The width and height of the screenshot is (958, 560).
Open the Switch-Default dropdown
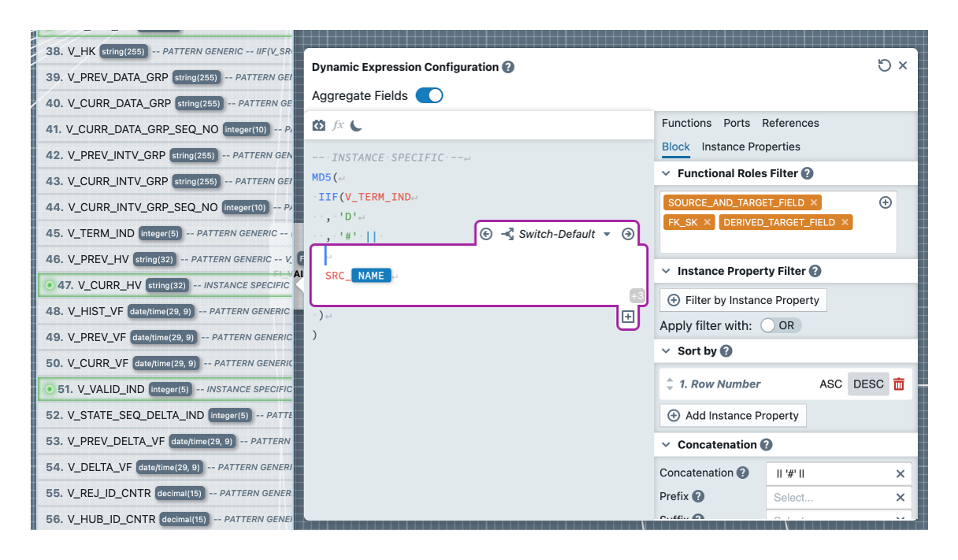[607, 235]
